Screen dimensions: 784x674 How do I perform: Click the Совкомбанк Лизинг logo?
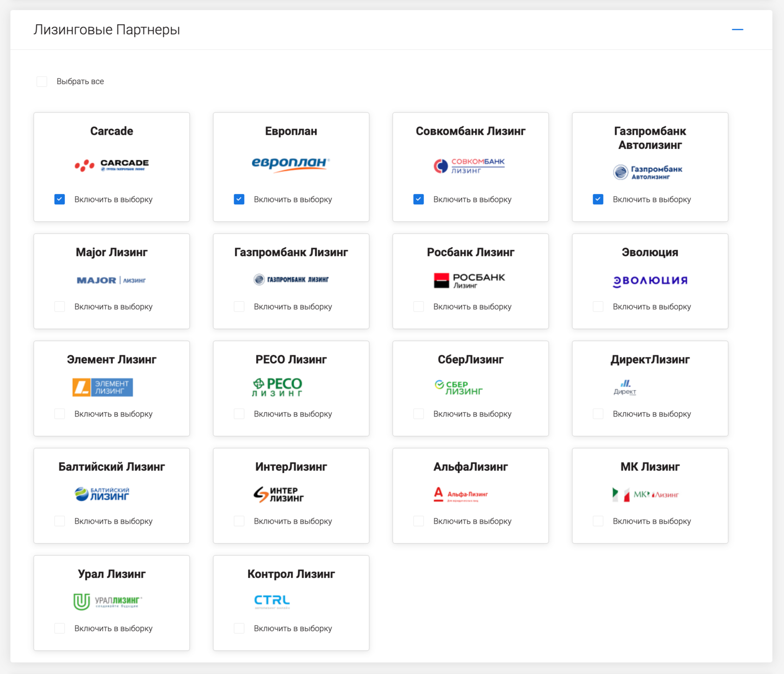click(x=469, y=166)
